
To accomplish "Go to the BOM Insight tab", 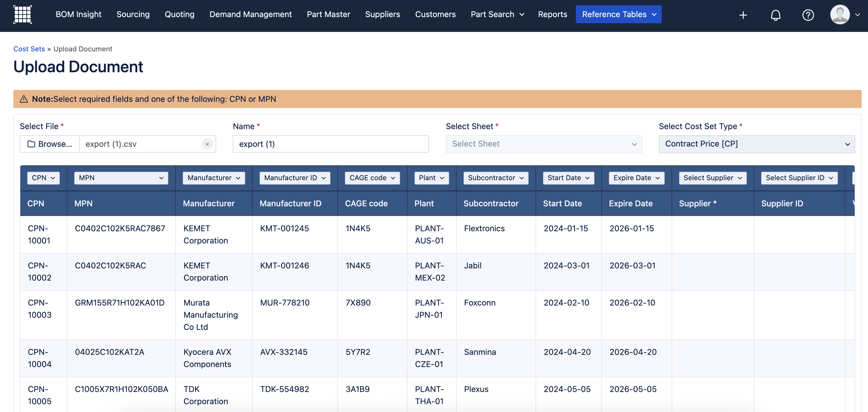I will [x=79, y=15].
